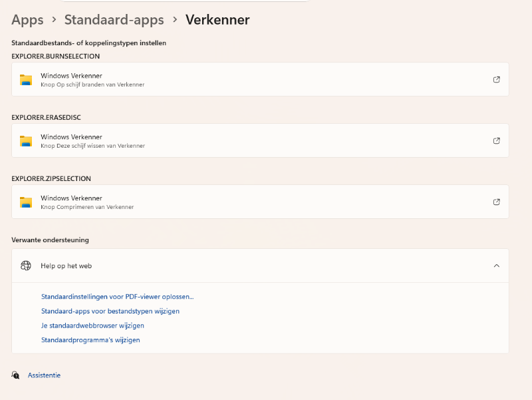Click Help op het web header row
The image size is (532, 400).
[x=260, y=266]
